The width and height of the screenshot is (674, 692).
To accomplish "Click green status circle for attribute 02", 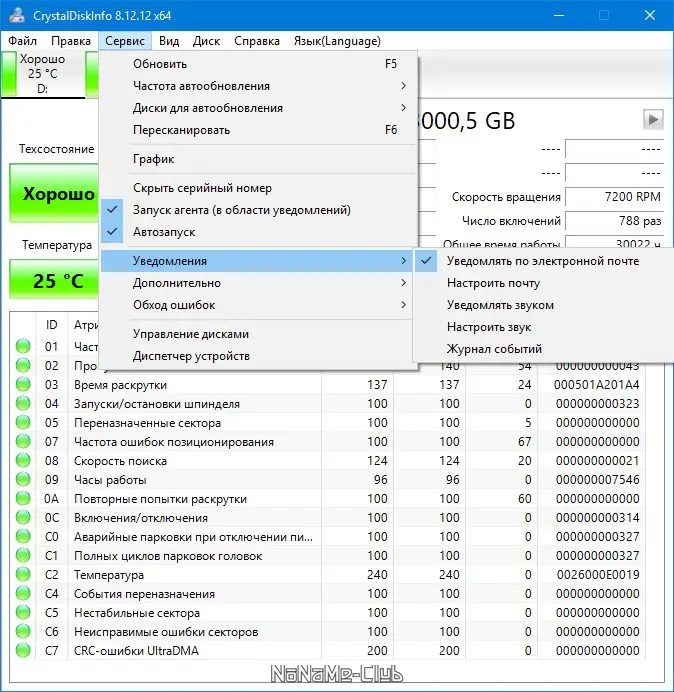I will coord(23,365).
